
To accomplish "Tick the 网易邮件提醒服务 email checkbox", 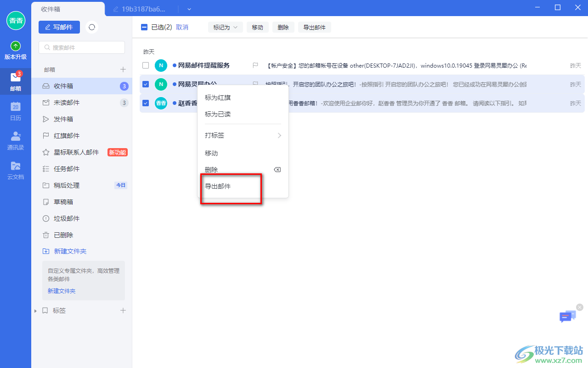I will [x=146, y=66].
